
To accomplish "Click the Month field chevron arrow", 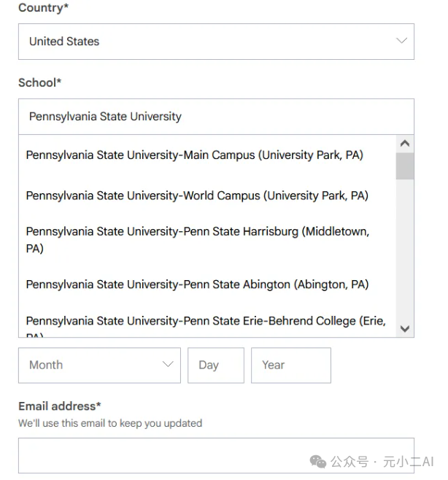I will 167,365.
